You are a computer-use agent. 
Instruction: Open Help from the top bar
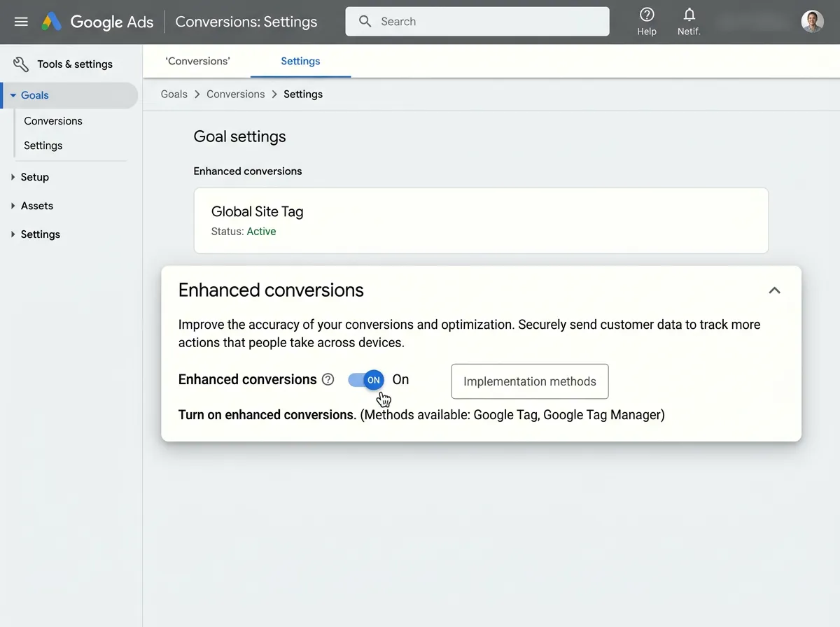pos(647,21)
